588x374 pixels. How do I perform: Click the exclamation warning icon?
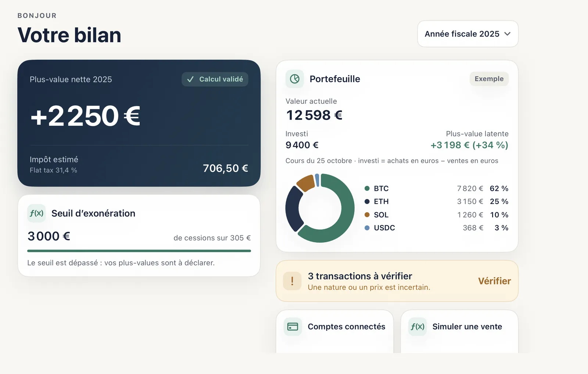pyautogui.click(x=292, y=281)
